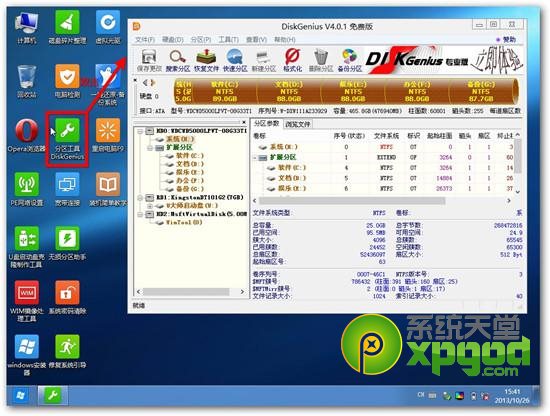The width and height of the screenshot is (550, 416).
Task: Select the 娱乐(E:) segment in disk bar
Action: click(353, 92)
